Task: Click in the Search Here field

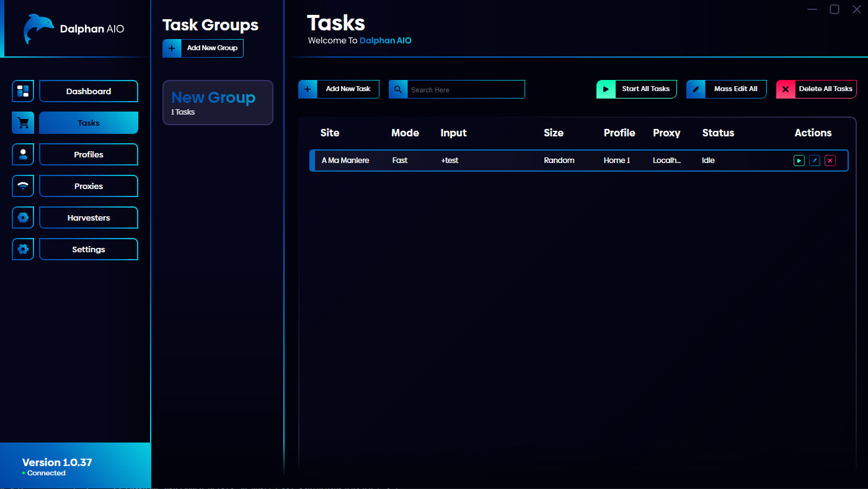Action: [465, 90]
